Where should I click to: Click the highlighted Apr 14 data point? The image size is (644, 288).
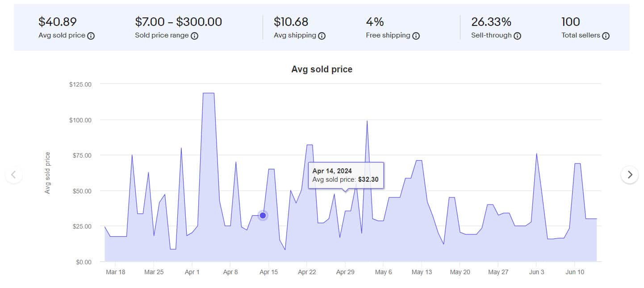(x=263, y=216)
